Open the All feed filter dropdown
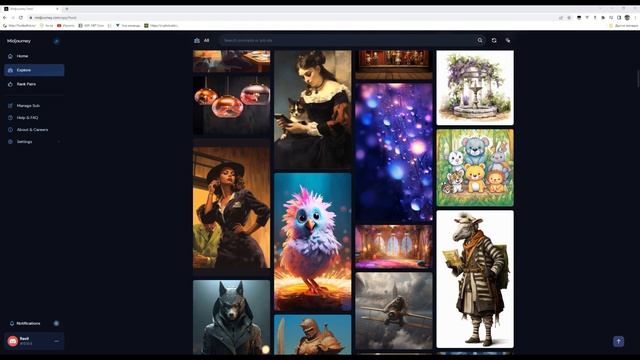This screenshot has width=640, height=360. [x=207, y=40]
